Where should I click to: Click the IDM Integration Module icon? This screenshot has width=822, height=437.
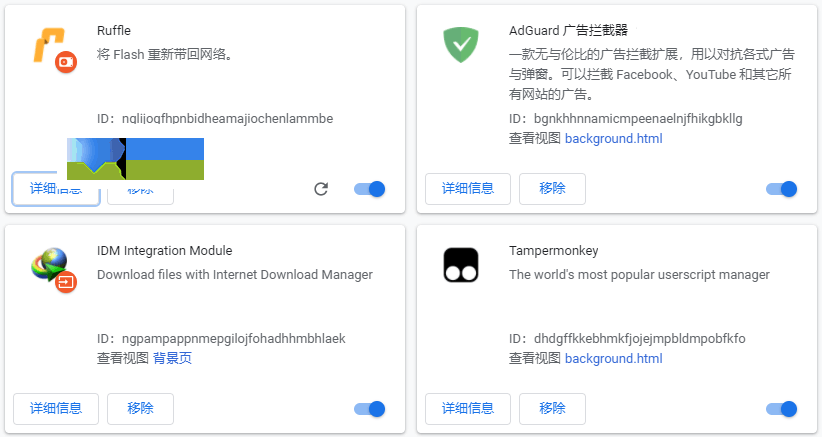(53, 270)
